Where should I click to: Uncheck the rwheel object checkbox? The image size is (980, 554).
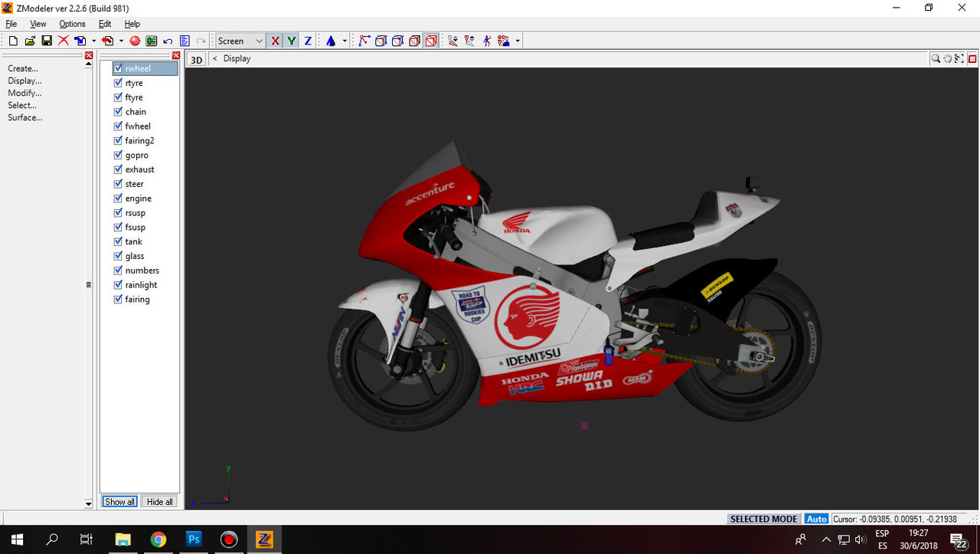tap(118, 68)
